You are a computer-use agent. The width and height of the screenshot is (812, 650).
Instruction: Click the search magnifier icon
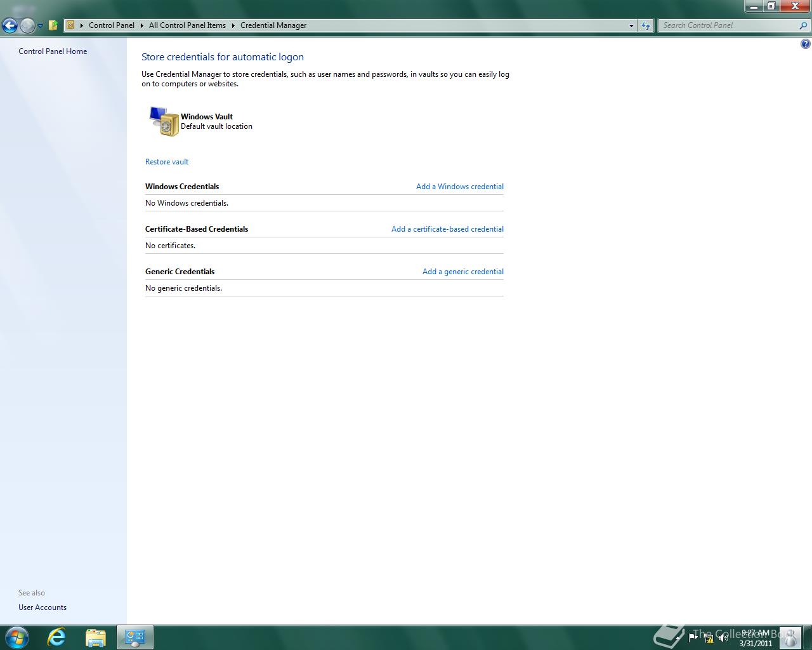click(804, 25)
